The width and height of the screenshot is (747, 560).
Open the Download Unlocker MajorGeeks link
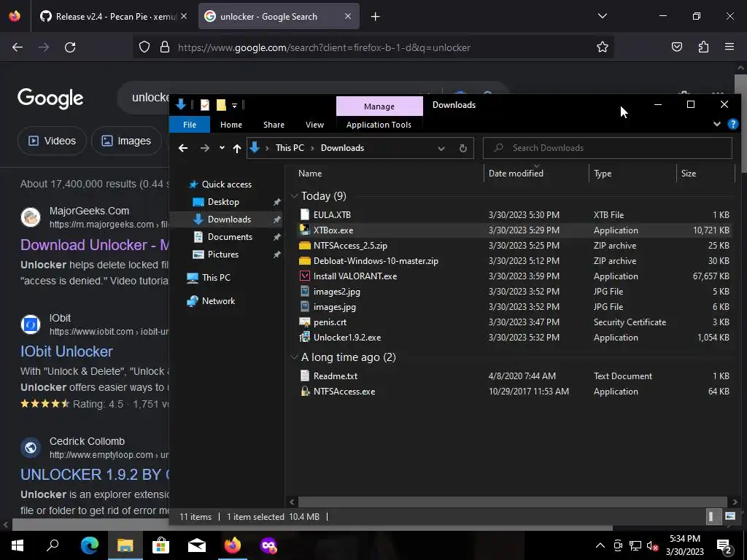(x=95, y=245)
